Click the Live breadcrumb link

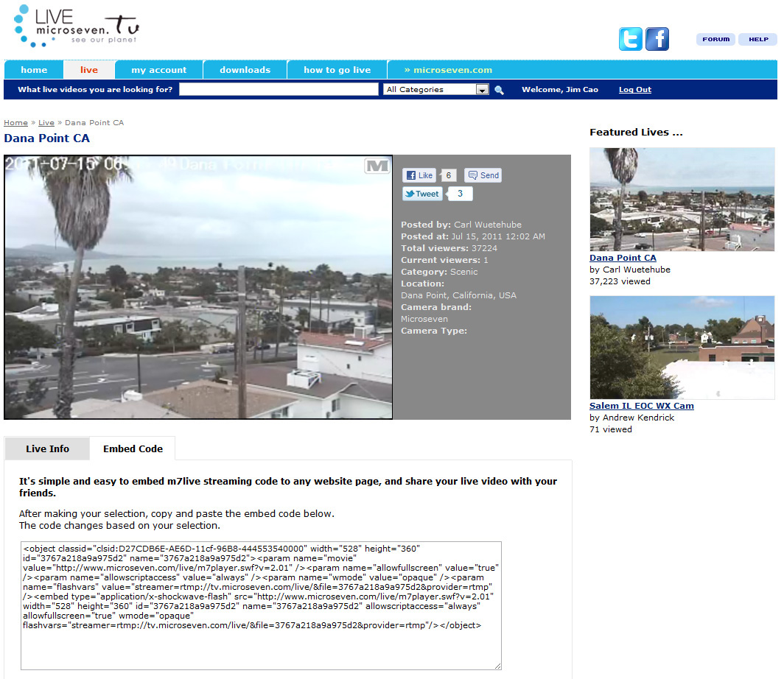[x=46, y=122]
